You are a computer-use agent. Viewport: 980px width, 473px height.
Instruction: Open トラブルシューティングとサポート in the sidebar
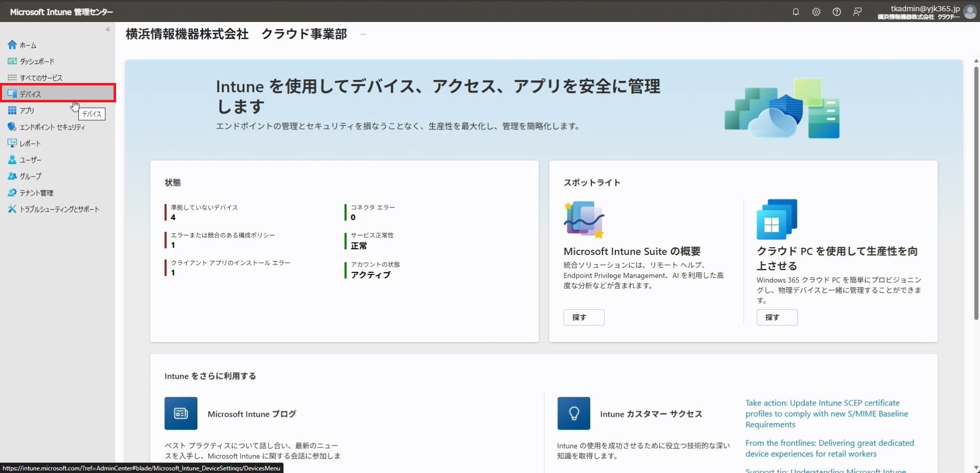[x=59, y=209]
